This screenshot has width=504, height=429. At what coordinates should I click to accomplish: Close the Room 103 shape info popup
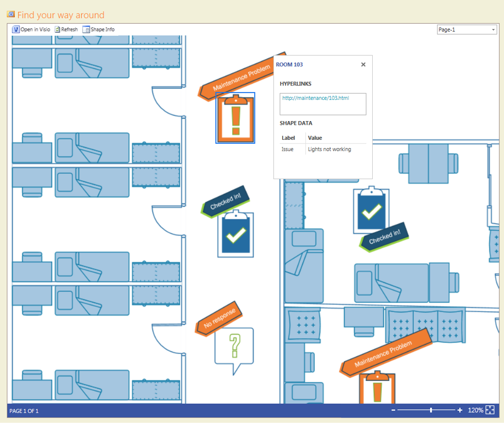(363, 65)
